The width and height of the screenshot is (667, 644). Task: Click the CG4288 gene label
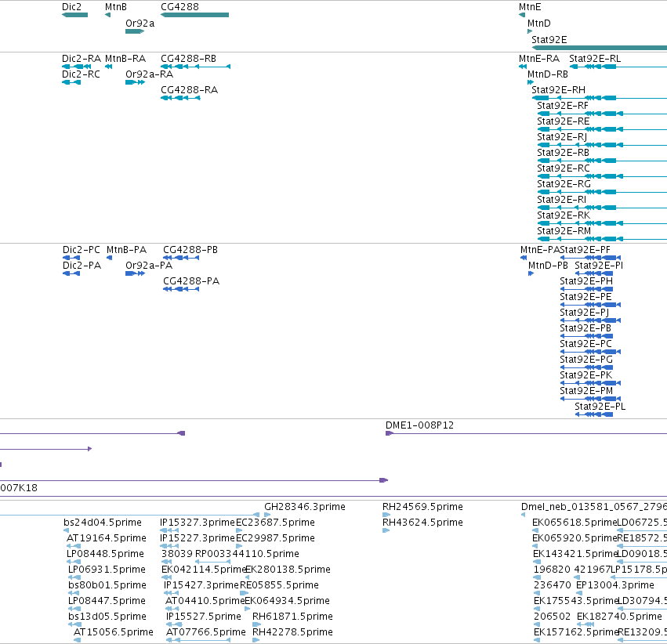pos(179,7)
